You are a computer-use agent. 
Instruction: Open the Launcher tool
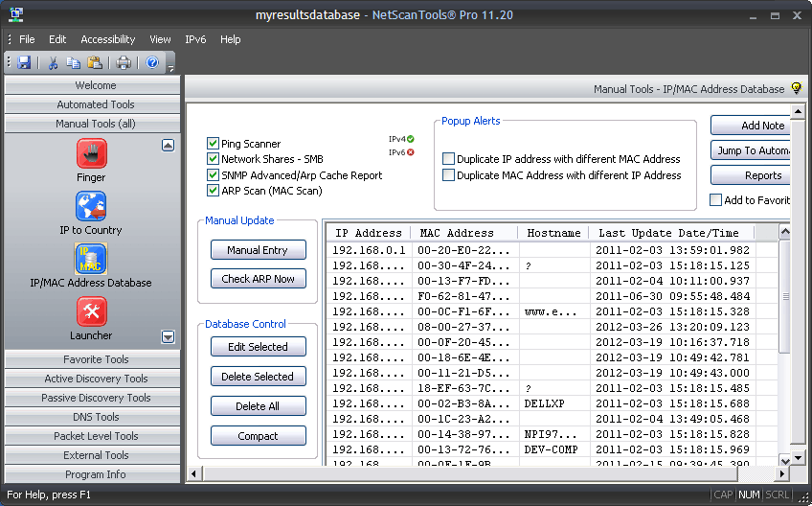pyautogui.click(x=91, y=311)
